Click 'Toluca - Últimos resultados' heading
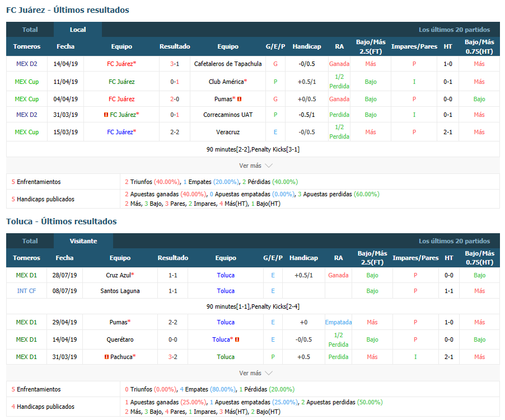 tap(62, 221)
